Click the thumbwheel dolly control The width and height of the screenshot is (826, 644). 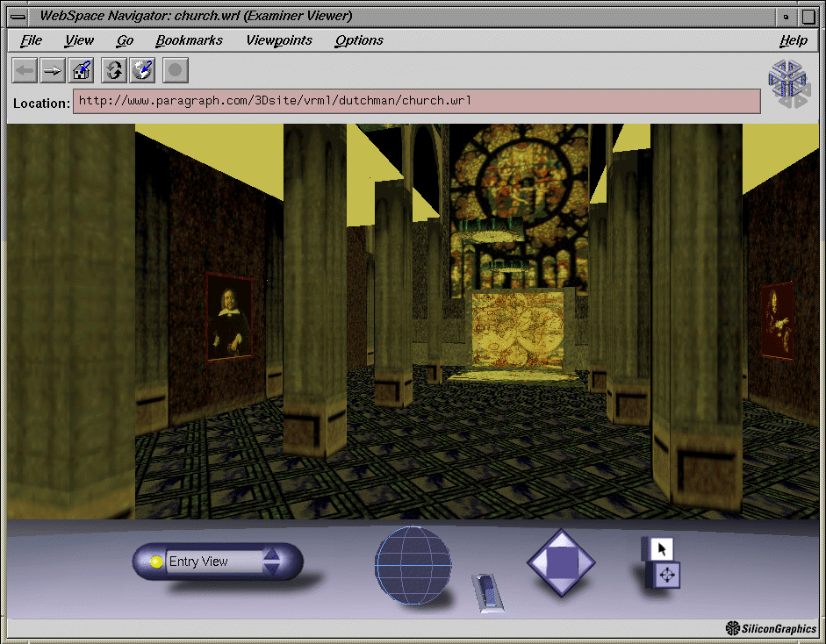tap(488, 592)
